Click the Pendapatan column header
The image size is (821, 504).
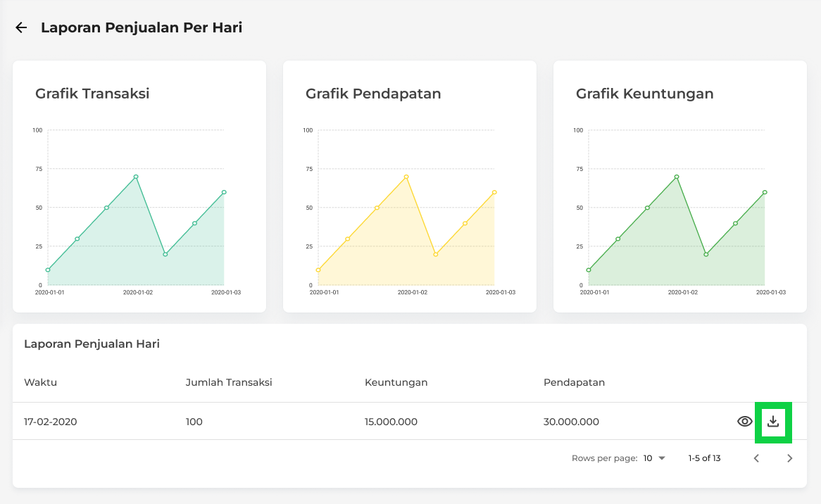[574, 382]
